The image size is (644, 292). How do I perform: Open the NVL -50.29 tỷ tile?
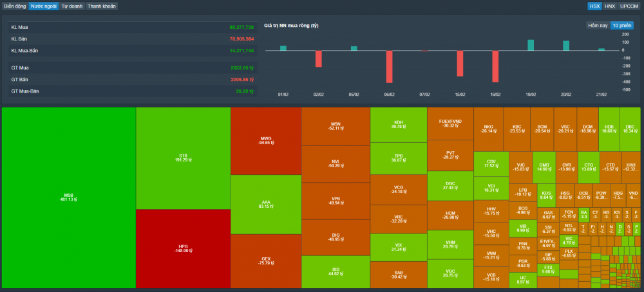coord(336,163)
